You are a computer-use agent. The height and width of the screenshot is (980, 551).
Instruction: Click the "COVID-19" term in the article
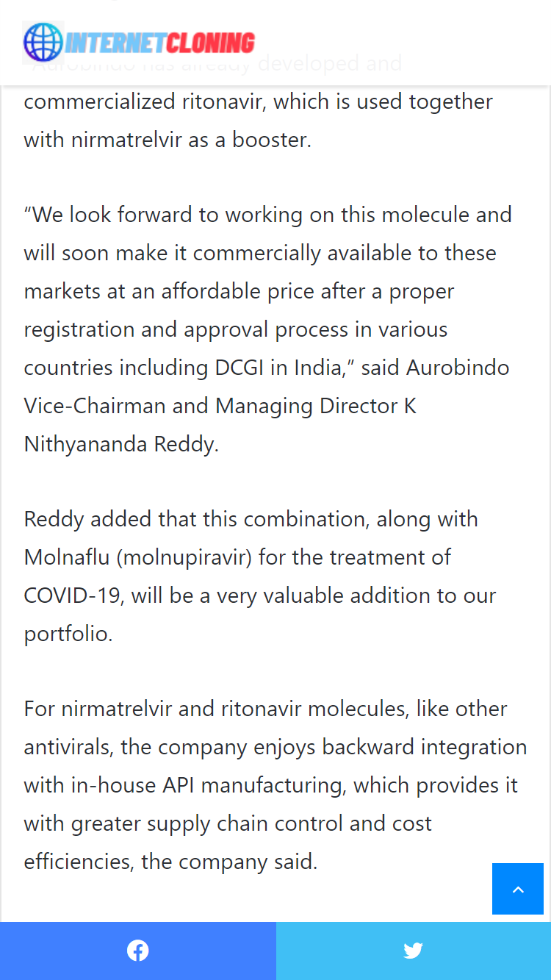click(72, 595)
